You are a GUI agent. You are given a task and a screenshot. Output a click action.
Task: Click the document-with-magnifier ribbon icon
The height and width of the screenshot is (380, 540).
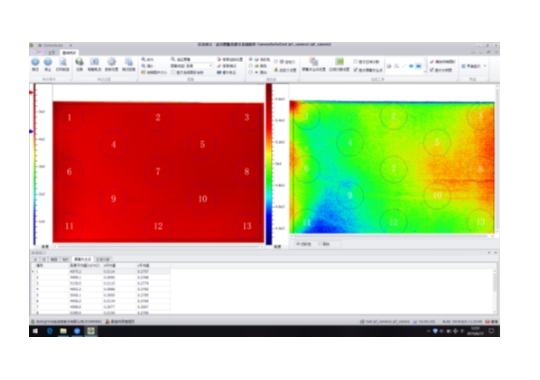(63, 62)
